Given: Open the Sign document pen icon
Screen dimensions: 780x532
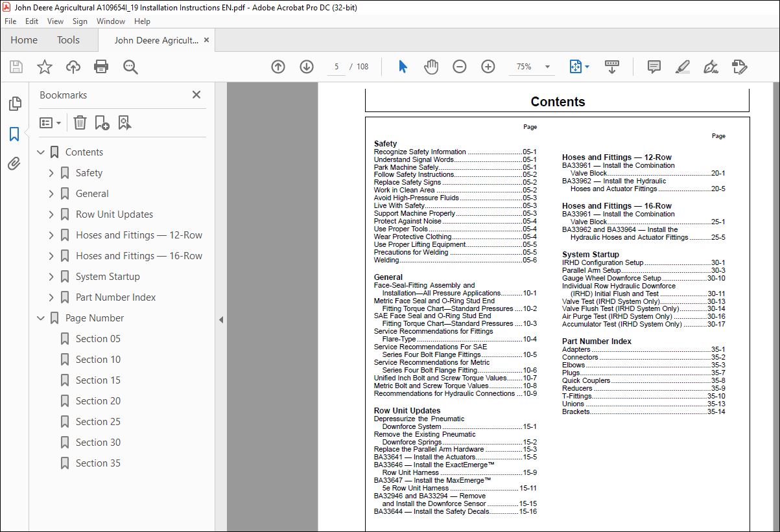Looking at the screenshot, I should tap(711, 67).
